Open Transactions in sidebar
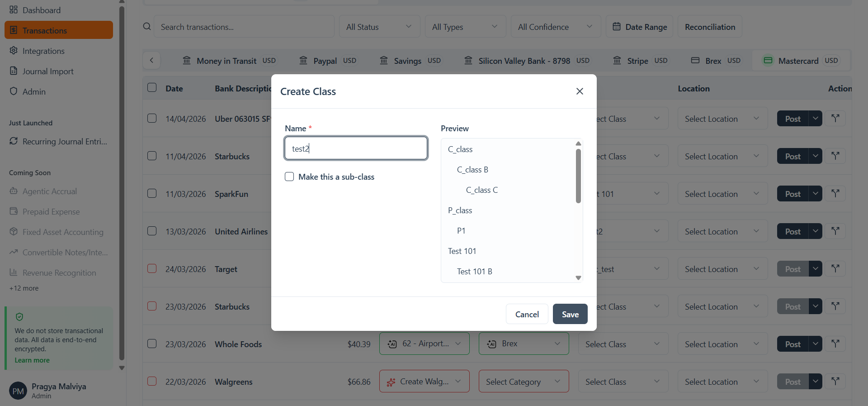The width and height of the screenshot is (868, 406). tap(59, 30)
